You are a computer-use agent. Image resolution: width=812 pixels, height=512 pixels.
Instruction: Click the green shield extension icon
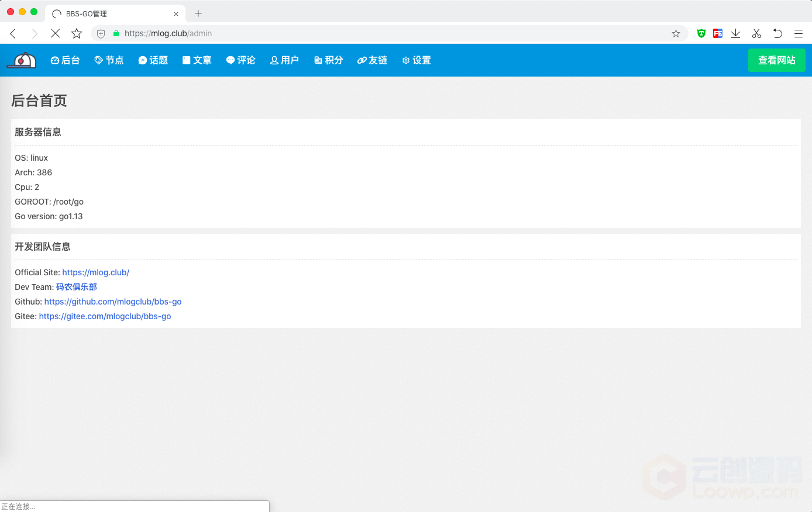pos(701,33)
